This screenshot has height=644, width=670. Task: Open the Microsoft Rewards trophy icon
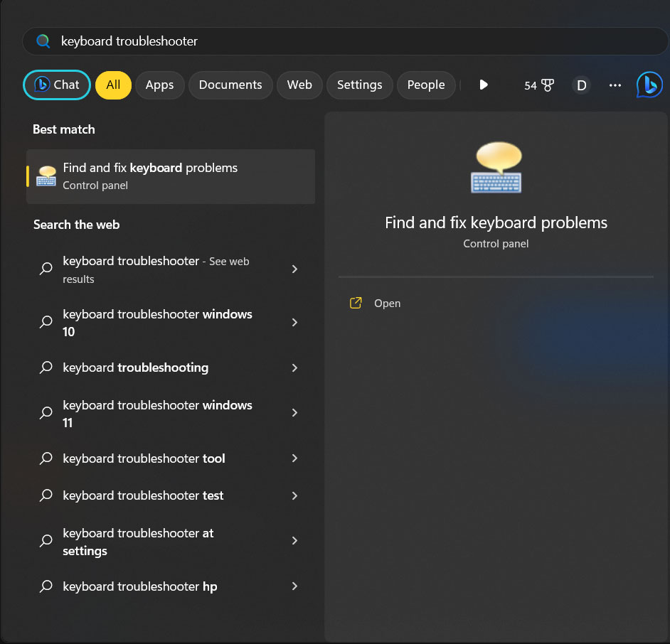point(547,85)
